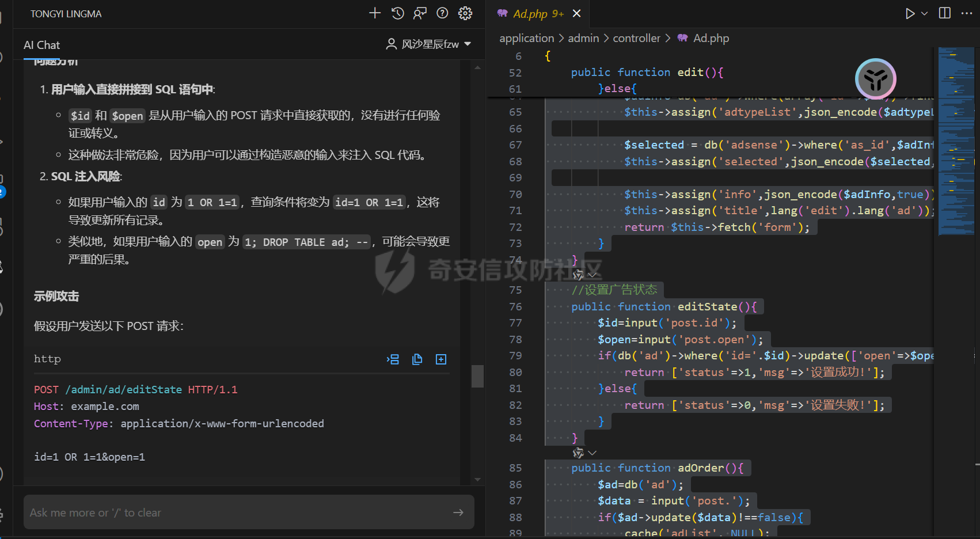Select the AI Chat tab
This screenshot has width=980, height=539.
[41, 45]
